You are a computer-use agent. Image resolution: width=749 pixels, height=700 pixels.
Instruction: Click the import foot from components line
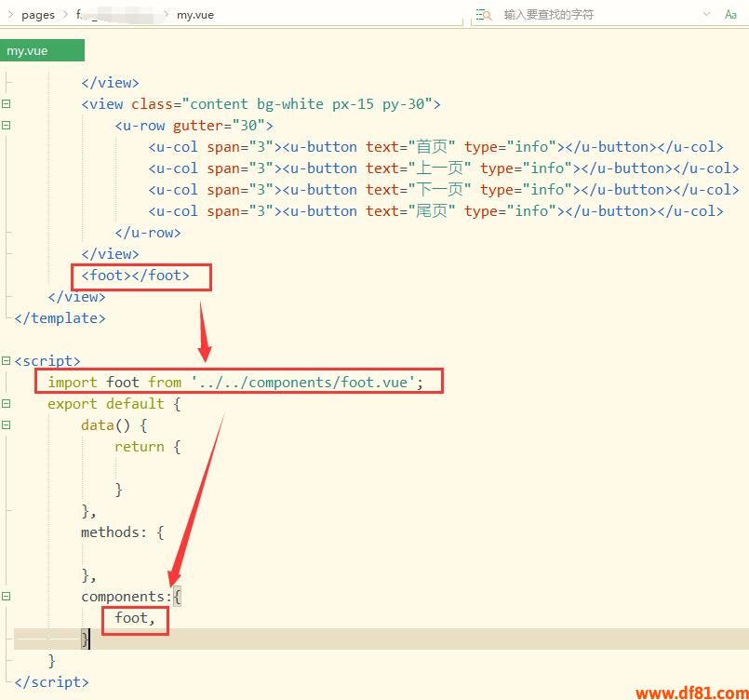[x=235, y=383]
